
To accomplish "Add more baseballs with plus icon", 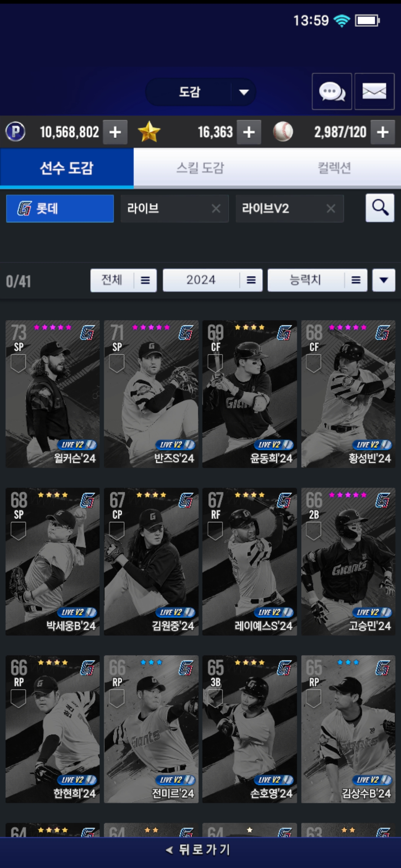I will tap(383, 132).
